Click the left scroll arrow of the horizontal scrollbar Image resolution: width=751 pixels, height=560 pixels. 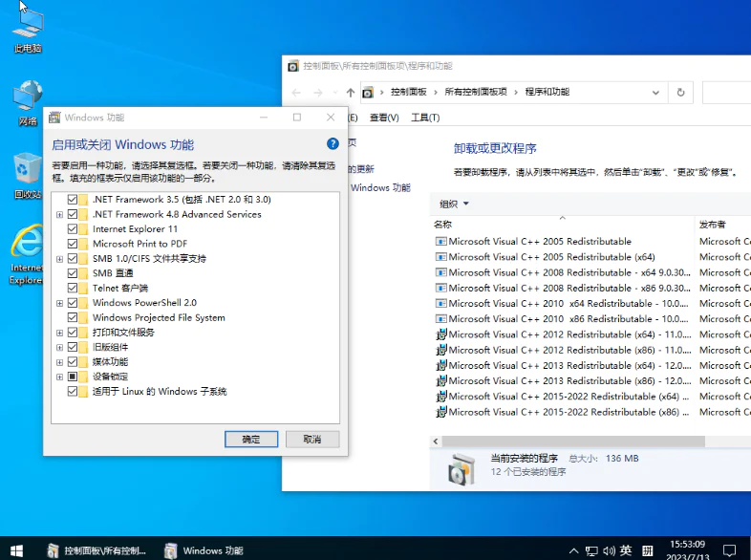pyautogui.click(x=436, y=442)
